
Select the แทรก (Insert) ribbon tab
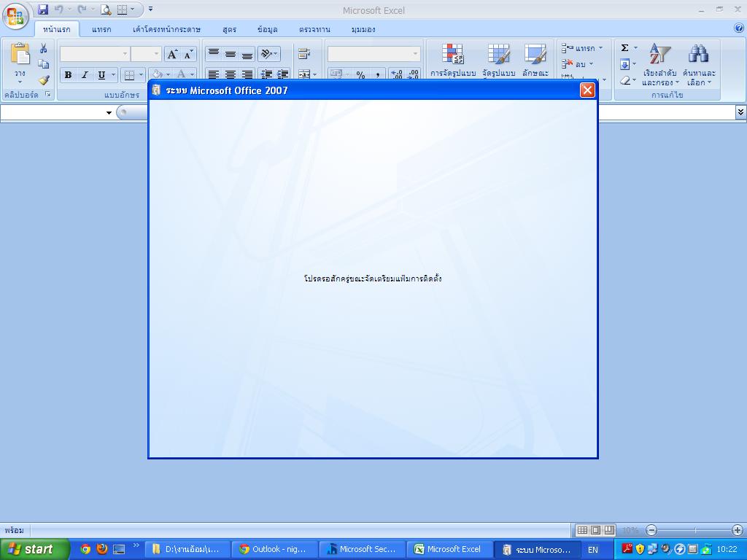point(101,29)
